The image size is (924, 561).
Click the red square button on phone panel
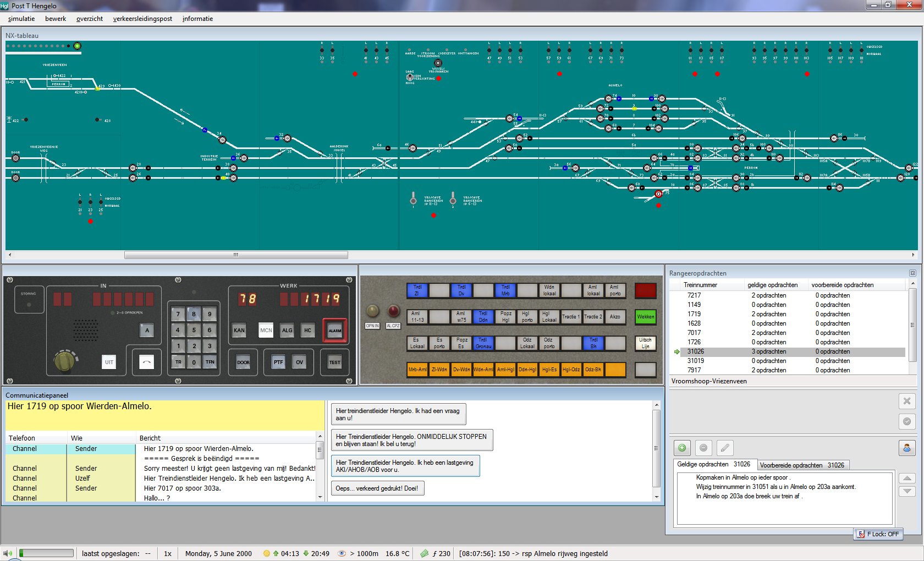pos(646,290)
